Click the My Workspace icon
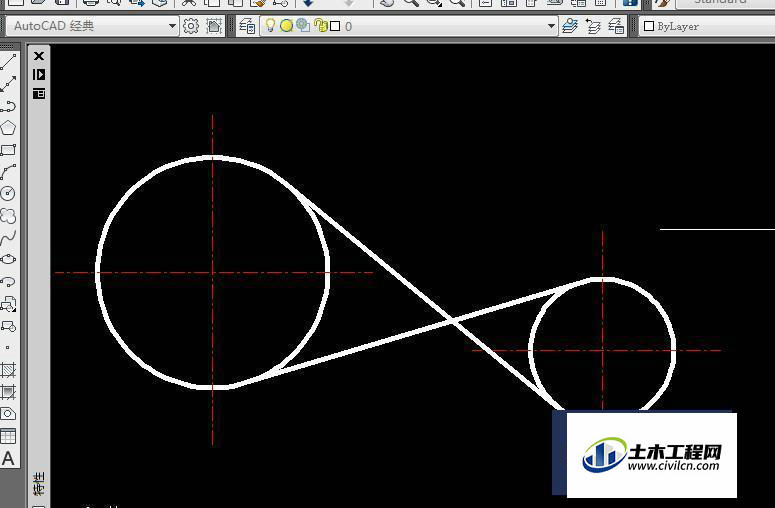Image resolution: width=775 pixels, height=508 pixels. [x=214, y=26]
